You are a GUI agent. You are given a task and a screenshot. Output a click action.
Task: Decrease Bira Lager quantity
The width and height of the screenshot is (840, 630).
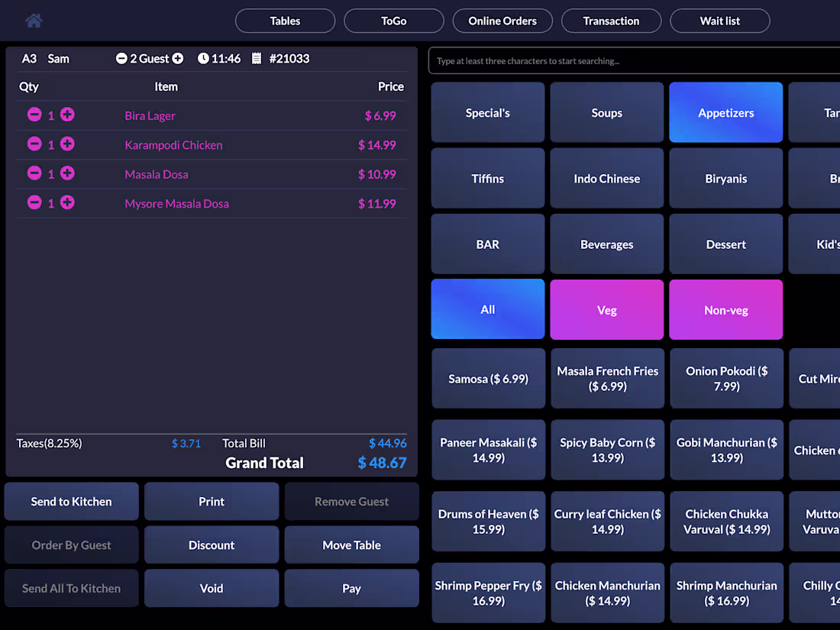click(x=34, y=115)
